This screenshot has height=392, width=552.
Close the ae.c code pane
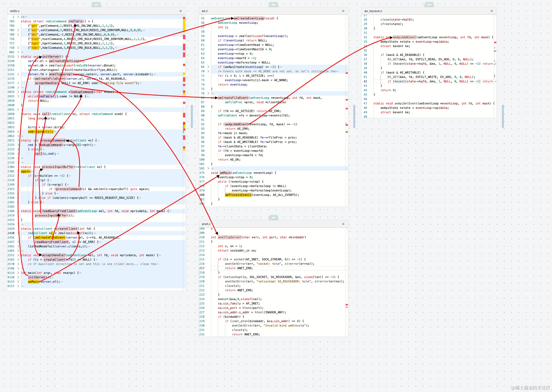pos(343,11)
